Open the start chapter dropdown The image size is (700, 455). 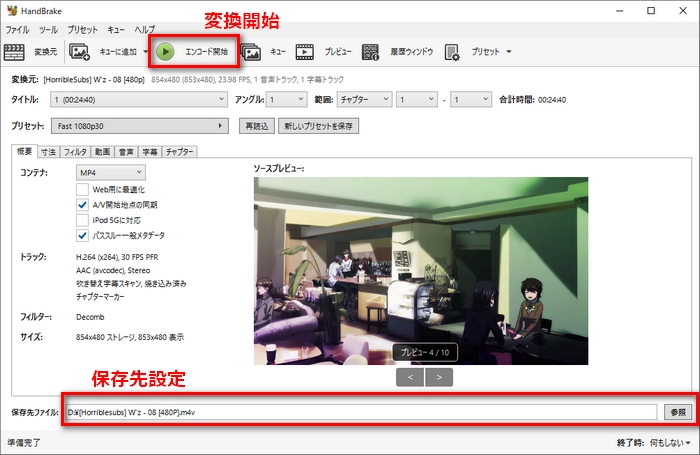(x=417, y=100)
